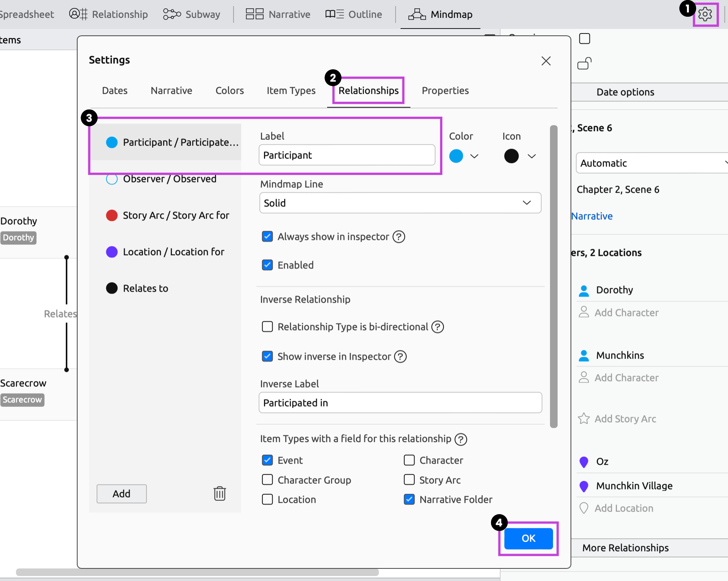The image size is (728, 581).
Task: Uncheck the Event item type
Action: point(267,460)
